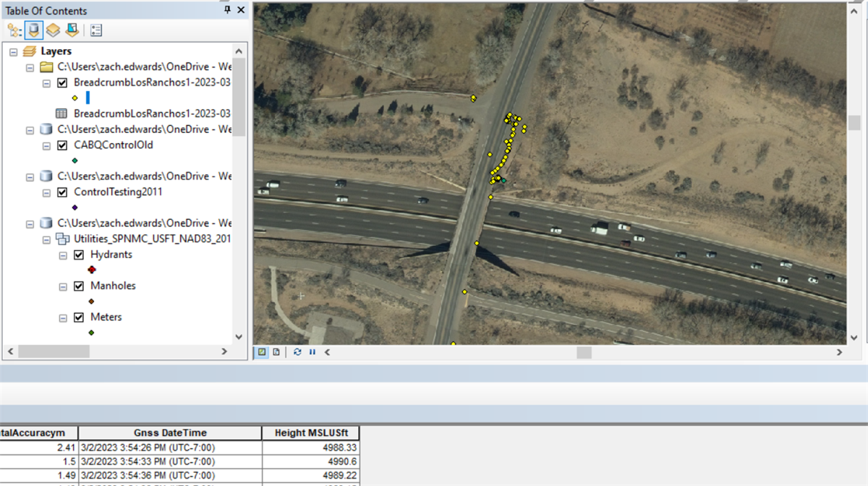The width and height of the screenshot is (868, 486).
Task: Refresh the map view
Action: [297, 352]
